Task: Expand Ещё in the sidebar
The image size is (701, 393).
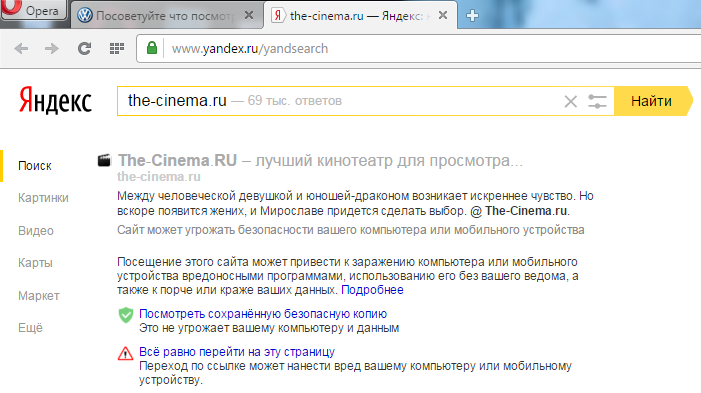Action: tap(30, 328)
